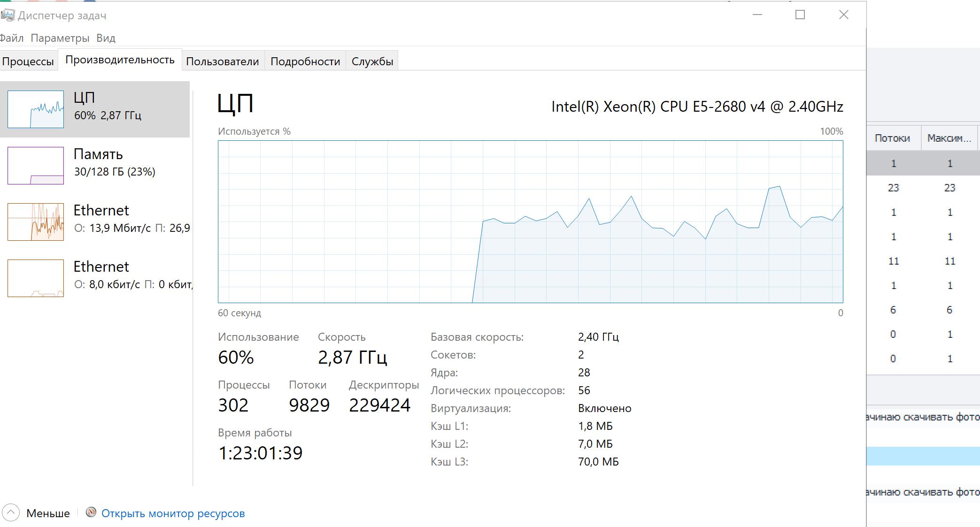Sort by the Максим... column header
The height and width of the screenshot is (527, 980).
(949, 138)
